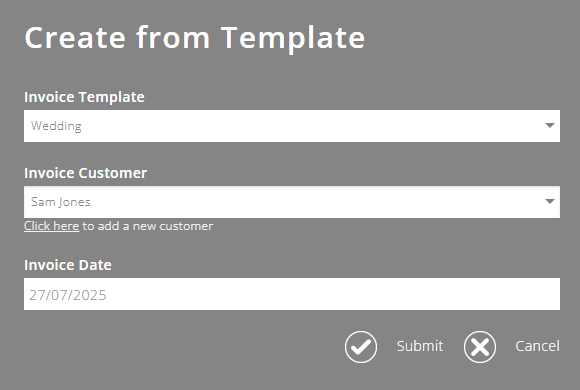Click blank middle of Invoice Template box
Image resolution: width=580 pixels, height=390 pixels.
pos(311,126)
